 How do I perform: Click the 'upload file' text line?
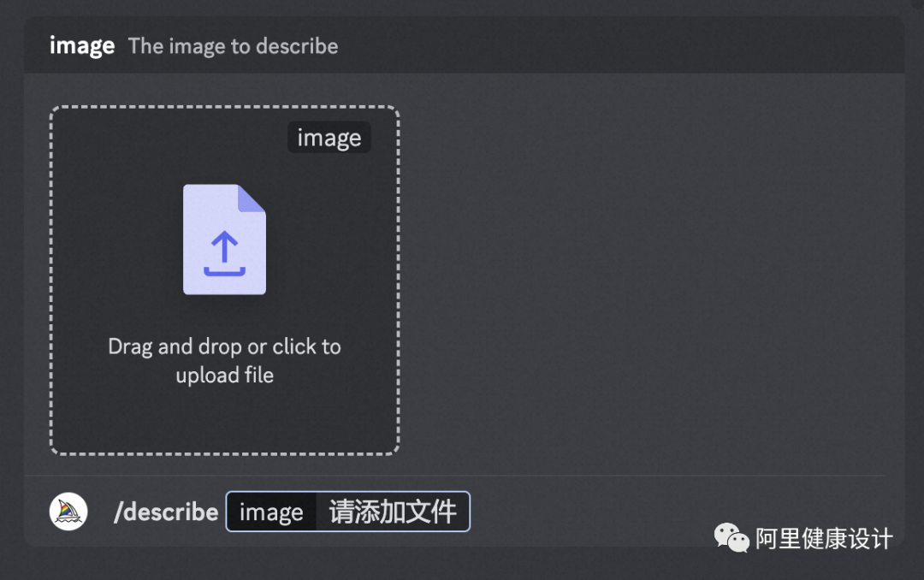coord(224,376)
